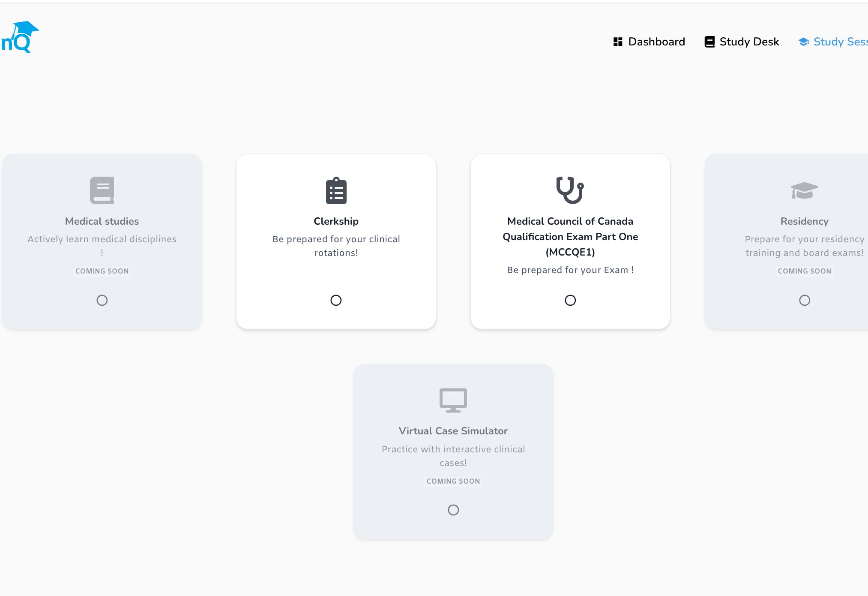Click 'Prepare for your residency training' text

(x=805, y=246)
